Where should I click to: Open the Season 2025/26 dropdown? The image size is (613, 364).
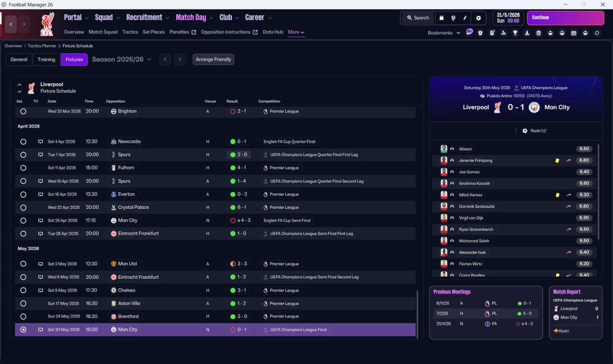coord(122,59)
